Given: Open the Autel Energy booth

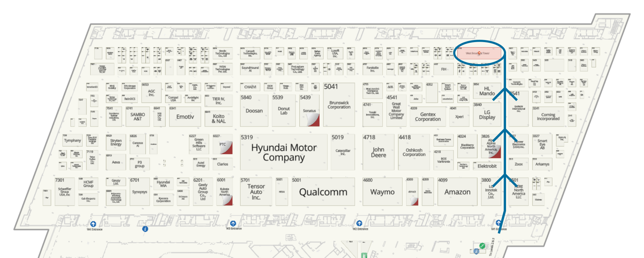Looking at the screenshot, I should 201,164.
